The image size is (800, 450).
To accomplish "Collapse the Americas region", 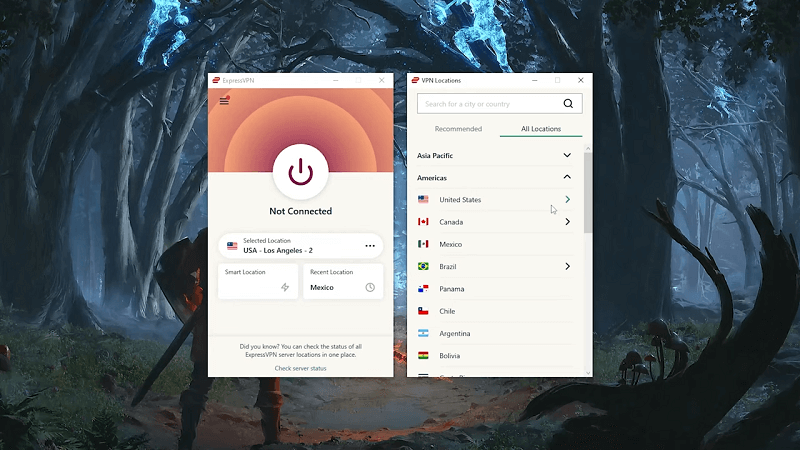I will click(567, 177).
